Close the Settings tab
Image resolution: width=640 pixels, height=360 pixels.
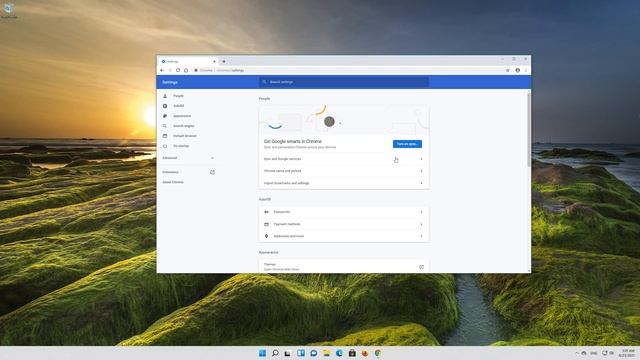coord(214,61)
